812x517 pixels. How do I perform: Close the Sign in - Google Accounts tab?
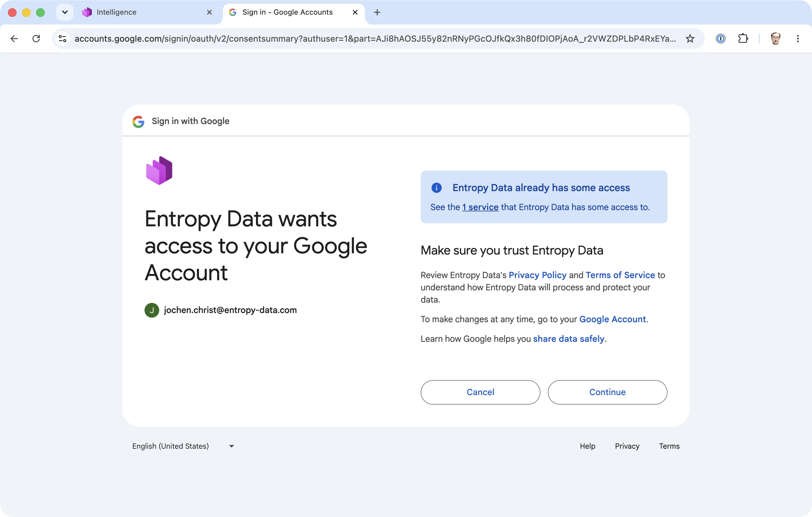pos(355,13)
